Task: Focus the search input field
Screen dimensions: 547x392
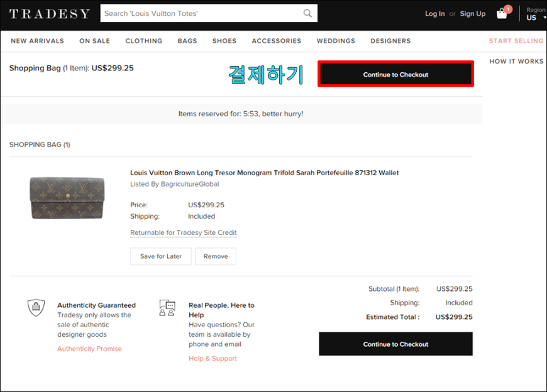Action: tap(209, 13)
